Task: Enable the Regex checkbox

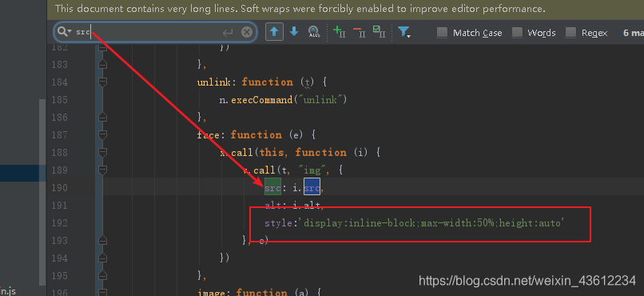Action: 571,33
